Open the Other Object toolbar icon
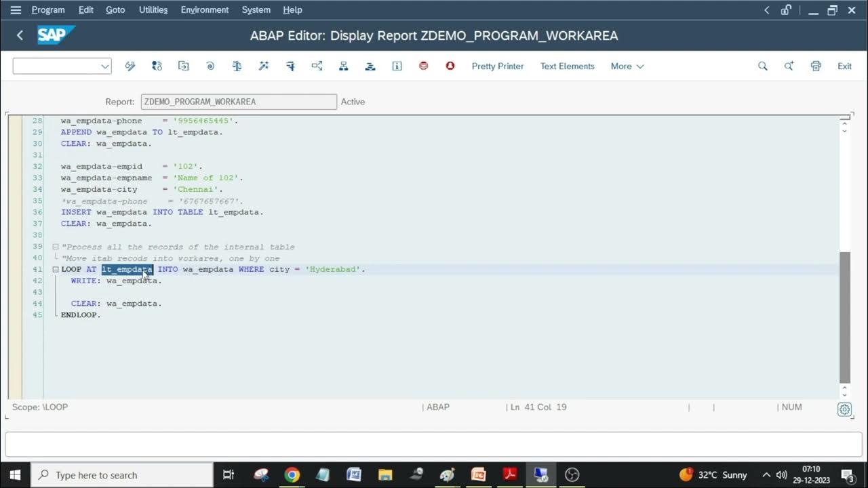This screenshot has height=488, width=868. (x=183, y=66)
